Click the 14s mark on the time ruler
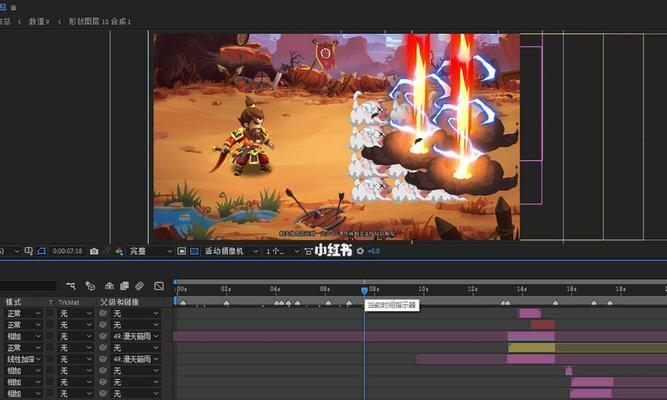Screen dimensions: 667x400 pos(522,289)
